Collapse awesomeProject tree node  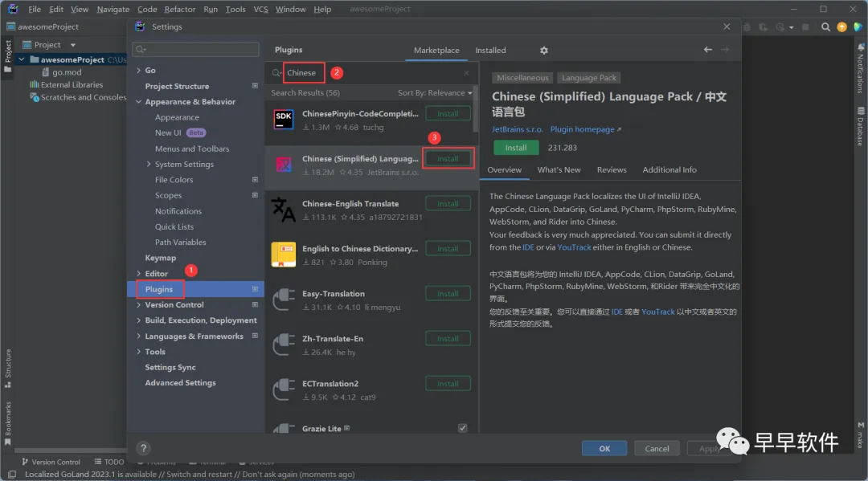pos(22,59)
